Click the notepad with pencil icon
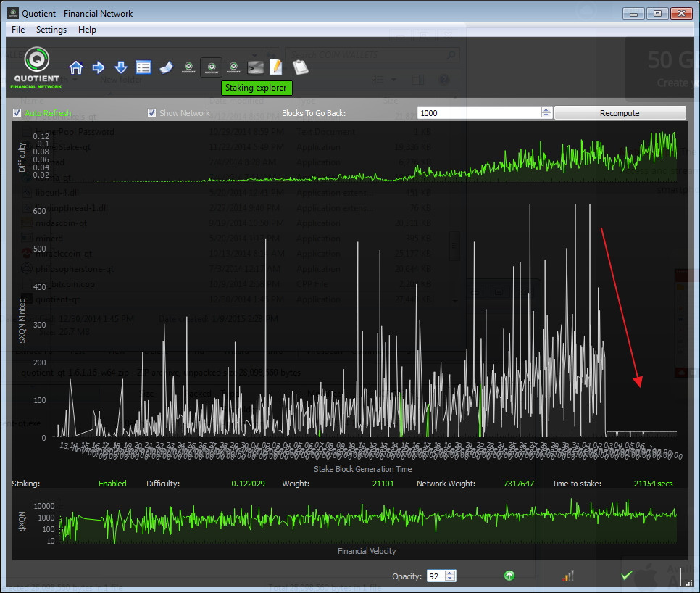Image resolution: width=700 pixels, height=593 pixels. [276, 67]
